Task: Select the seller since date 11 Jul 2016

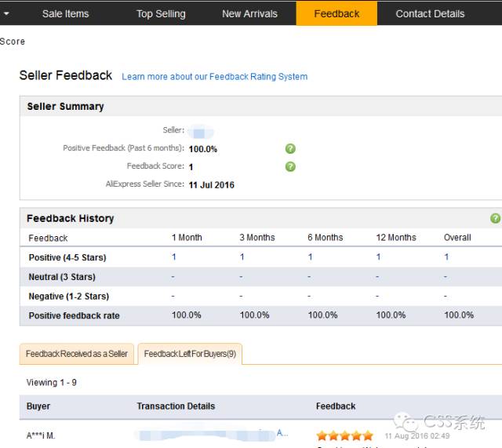Action: [211, 185]
